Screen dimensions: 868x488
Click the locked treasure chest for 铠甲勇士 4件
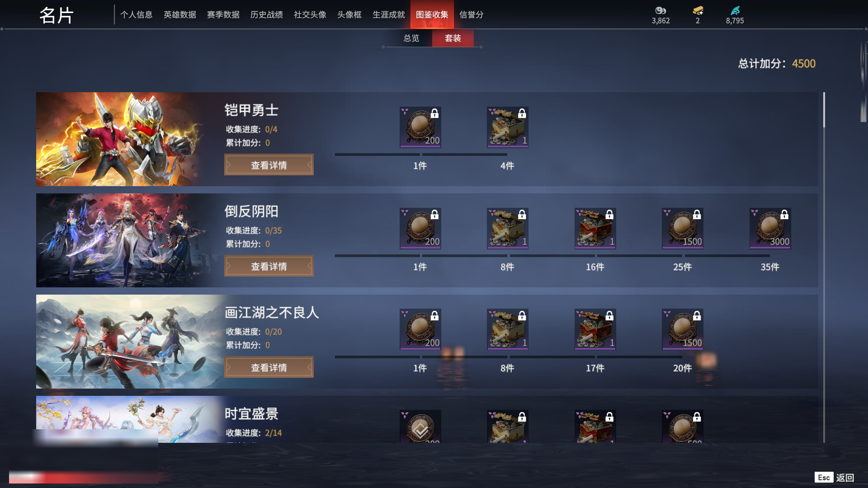pyautogui.click(x=507, y=127)
